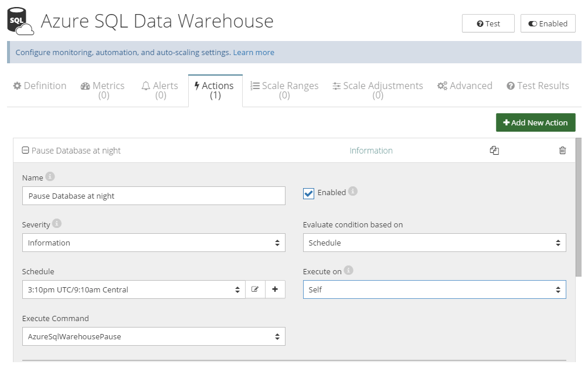Switch to the Metrics tab
This screenshot has width=588, height=368.
point(103,90)
